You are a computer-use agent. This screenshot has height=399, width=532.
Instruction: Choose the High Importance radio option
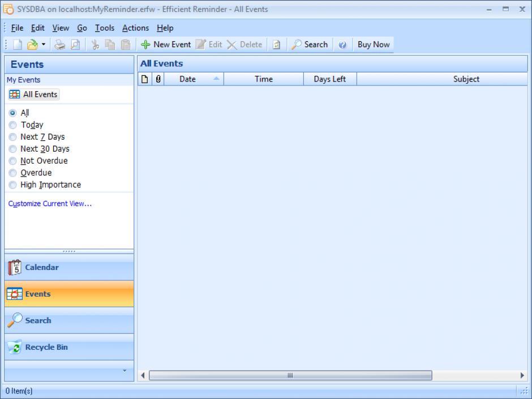click(13, 185)
